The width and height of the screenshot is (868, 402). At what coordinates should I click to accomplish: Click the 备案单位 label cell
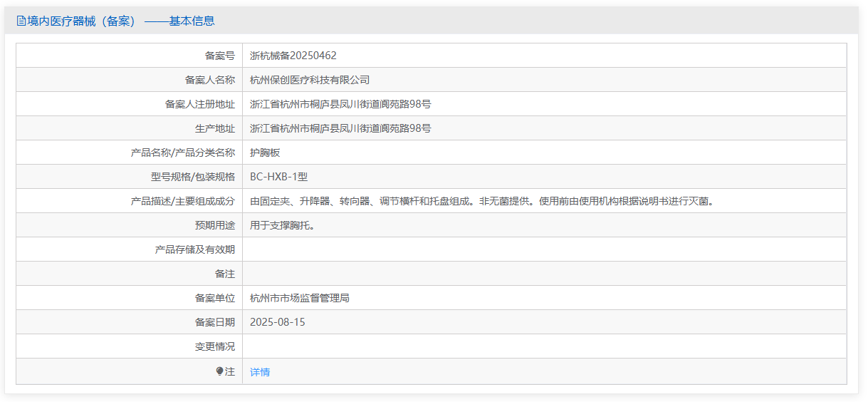tap(130, 298)
